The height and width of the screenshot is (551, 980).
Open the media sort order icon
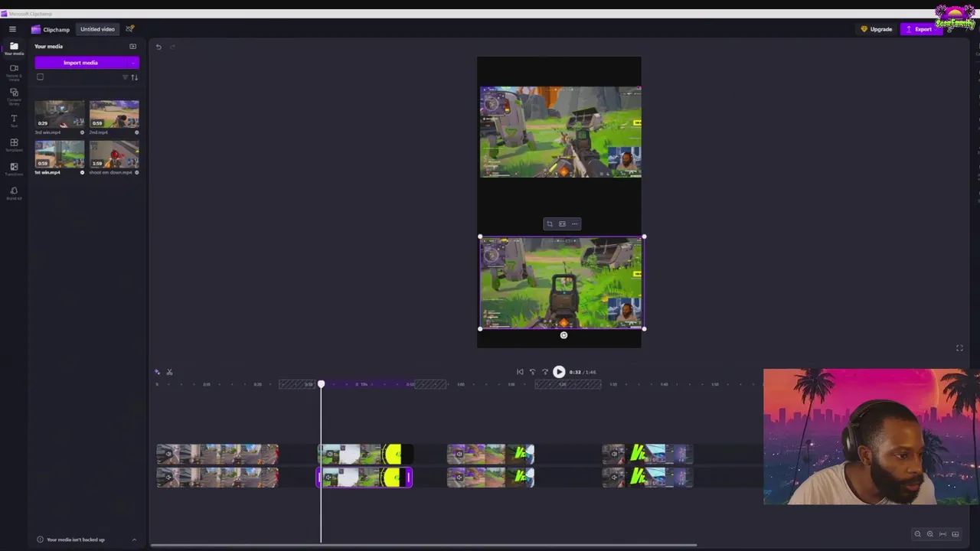click(135, 77)
